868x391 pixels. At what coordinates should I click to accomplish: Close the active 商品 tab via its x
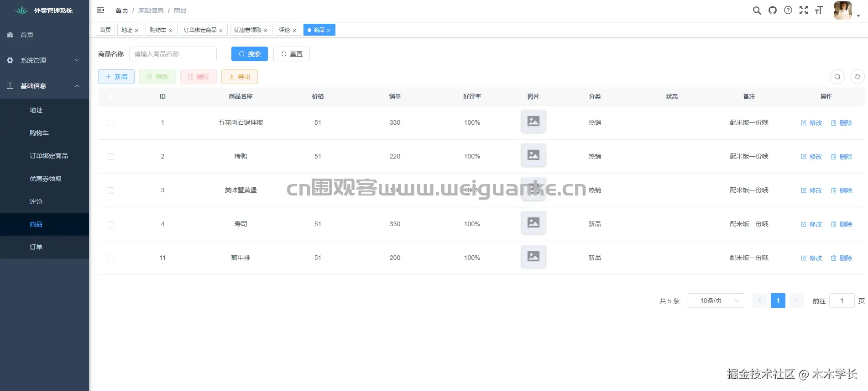click(x=328, y=31)
